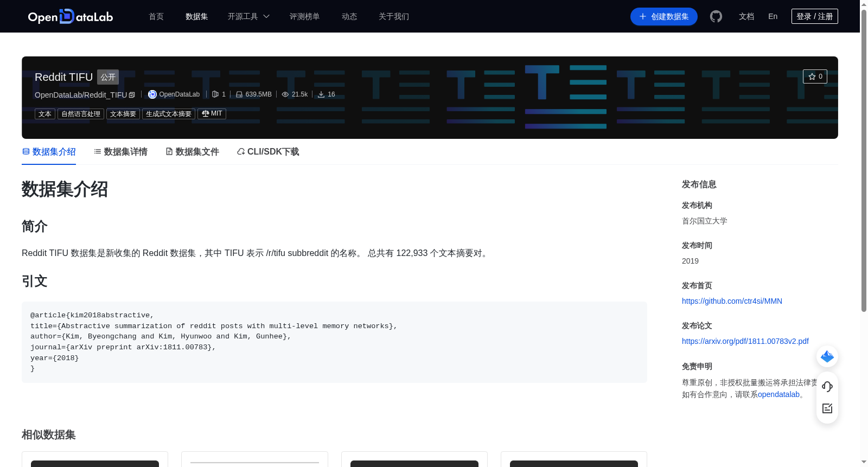Click the 创建数据集 button
Screen dimensions: 868x467
[x=664, y=16]
